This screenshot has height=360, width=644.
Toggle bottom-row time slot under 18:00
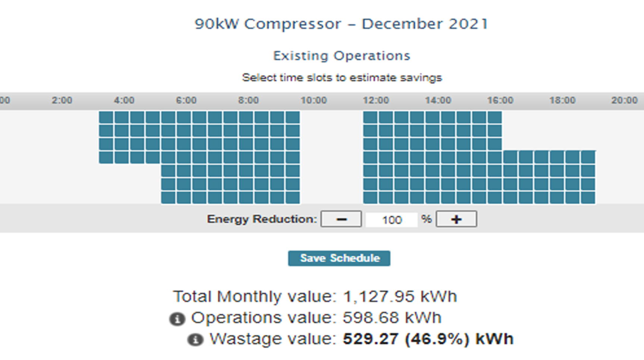click(x=557, y=198)
